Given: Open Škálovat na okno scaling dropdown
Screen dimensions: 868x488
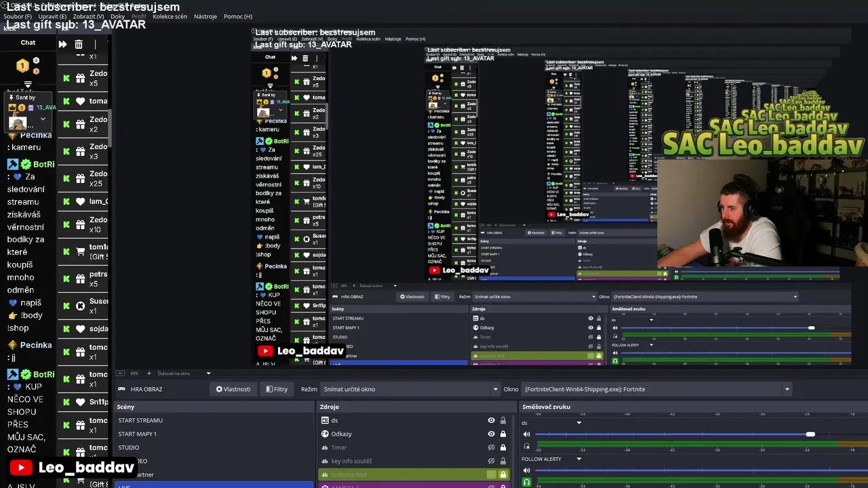Looking at the screenshot, I should pos(184,373).
